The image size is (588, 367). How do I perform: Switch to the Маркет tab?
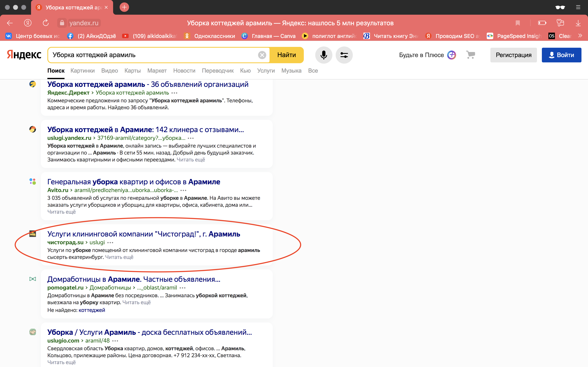click(157, 71)
